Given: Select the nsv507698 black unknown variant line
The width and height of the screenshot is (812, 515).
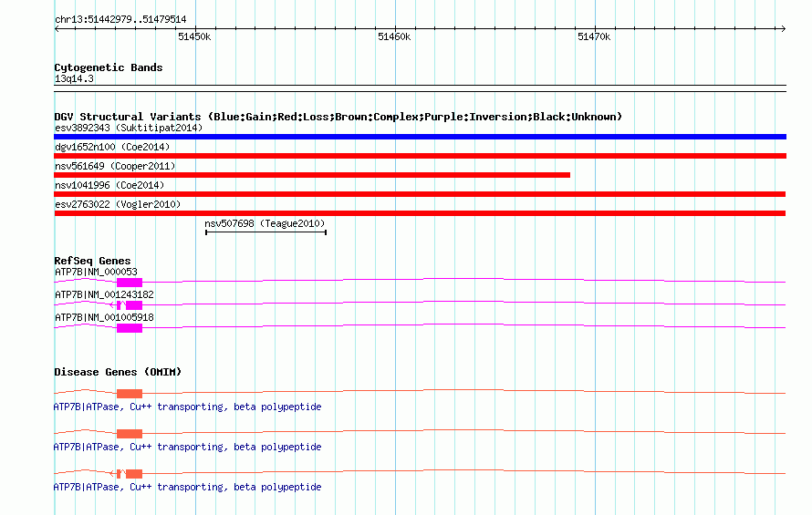Looking at the screenshot, I should [x=265, y=232].
